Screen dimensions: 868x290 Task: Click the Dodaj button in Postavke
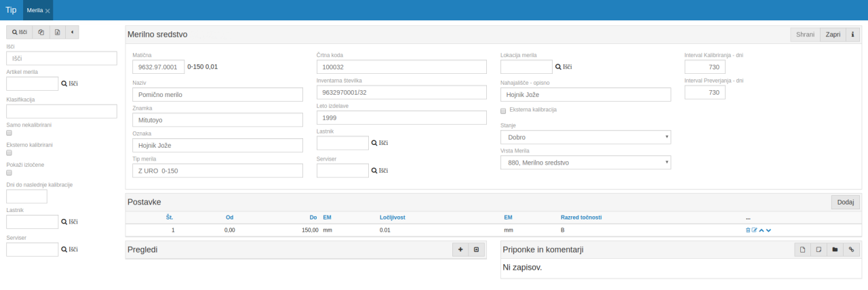click(x=845, y=202)
